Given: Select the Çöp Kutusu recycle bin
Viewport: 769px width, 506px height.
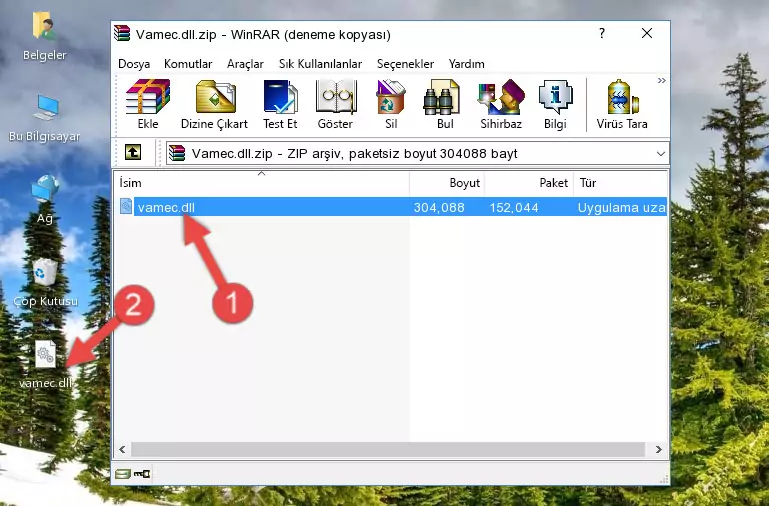Looking at the screenshot, I should coord(45,282).
